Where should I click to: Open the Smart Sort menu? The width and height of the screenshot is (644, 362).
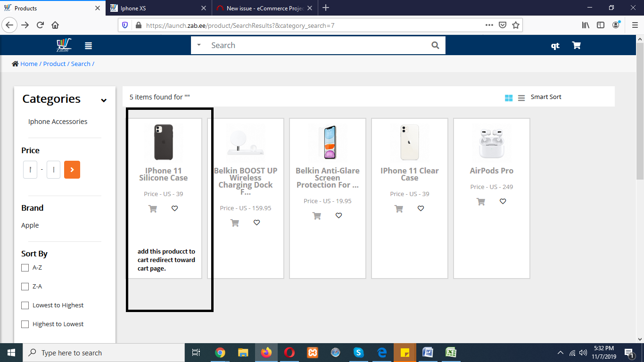click(x=546, y=97)
